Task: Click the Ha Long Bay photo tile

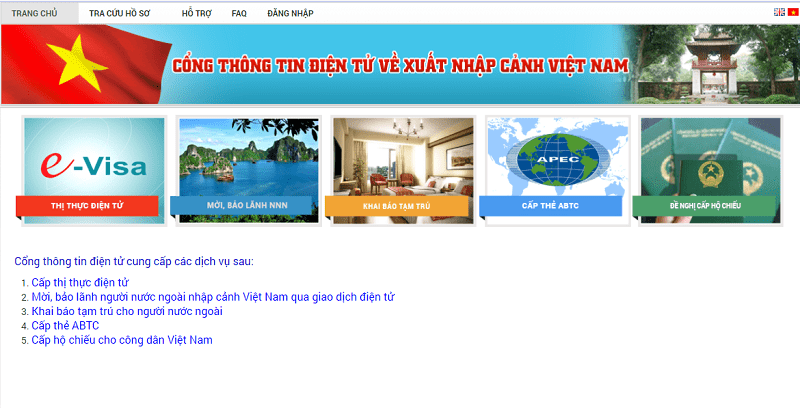Action: click(x=247, y=157)
